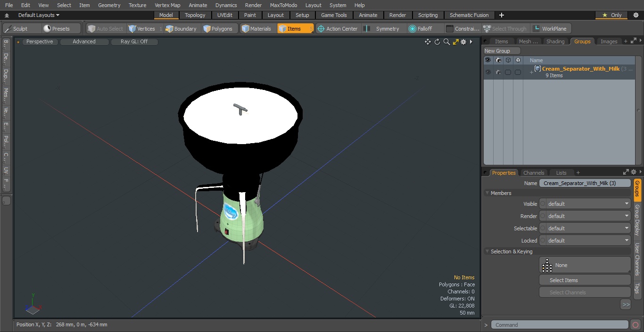Screen dimensions: 644x332
Task: Toggle Ray GL: Off button
Action: 134,41
